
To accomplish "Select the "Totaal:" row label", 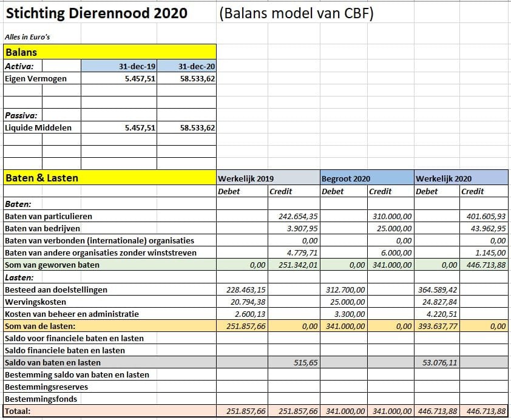I will click(18, 411).
